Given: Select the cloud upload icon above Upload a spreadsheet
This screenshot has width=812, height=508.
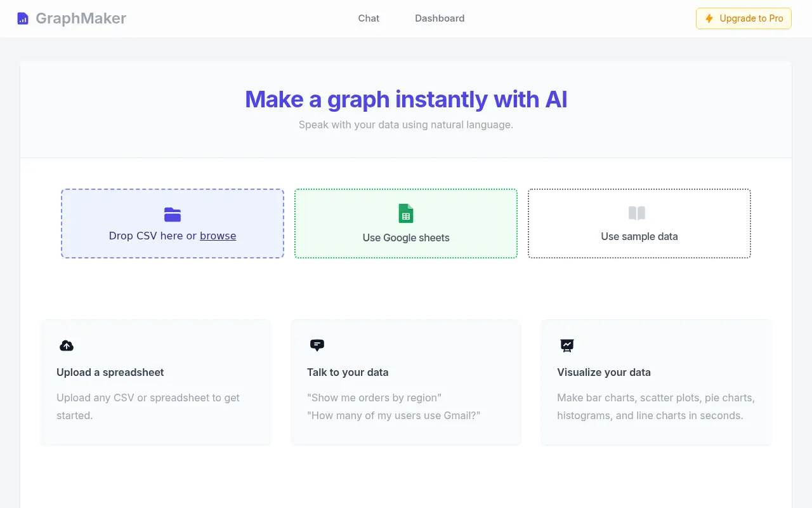Looking at the screenshot, I should [x=67, y=345].
